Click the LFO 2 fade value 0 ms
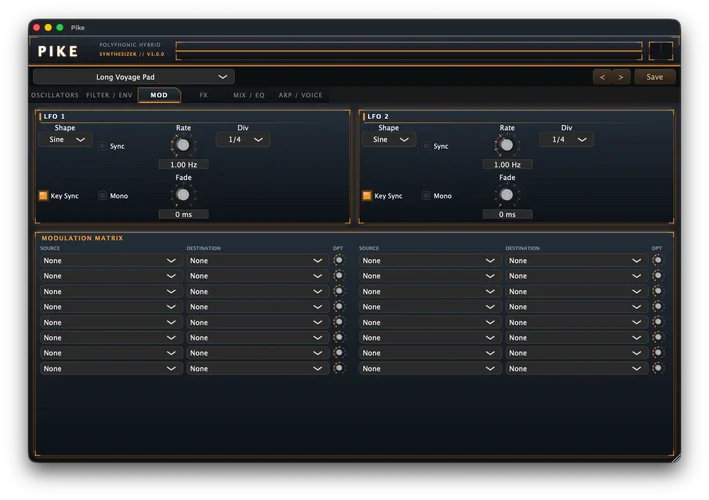This screenshot has height=500, width=709. 507,214
